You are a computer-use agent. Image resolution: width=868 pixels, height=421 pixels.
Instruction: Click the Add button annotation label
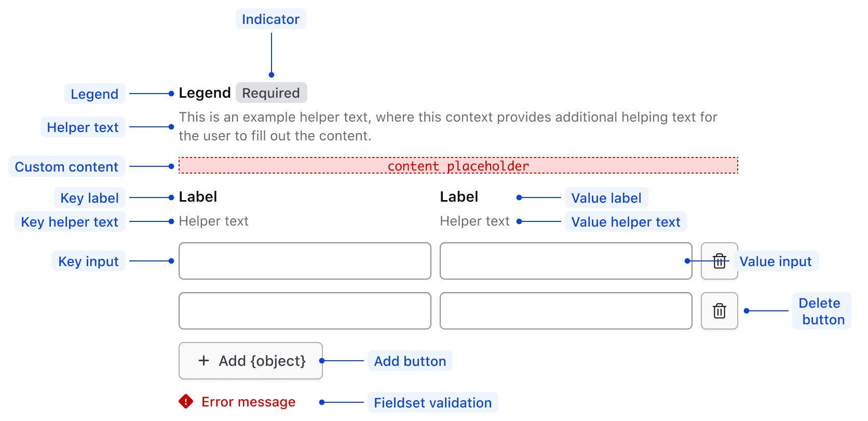click(410, 361)
